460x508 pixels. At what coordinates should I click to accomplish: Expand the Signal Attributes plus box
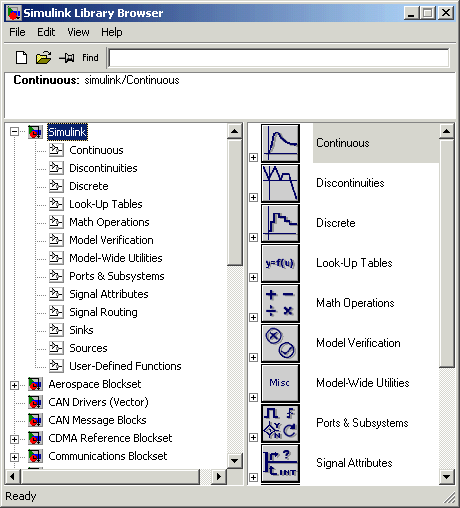(x=253, y=477)
